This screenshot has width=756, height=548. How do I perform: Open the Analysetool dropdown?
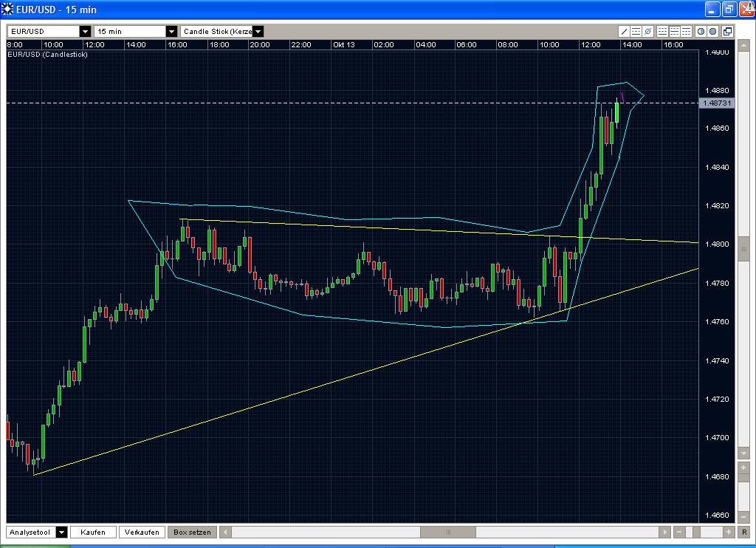pyautogui.click(x=62, y=532)
